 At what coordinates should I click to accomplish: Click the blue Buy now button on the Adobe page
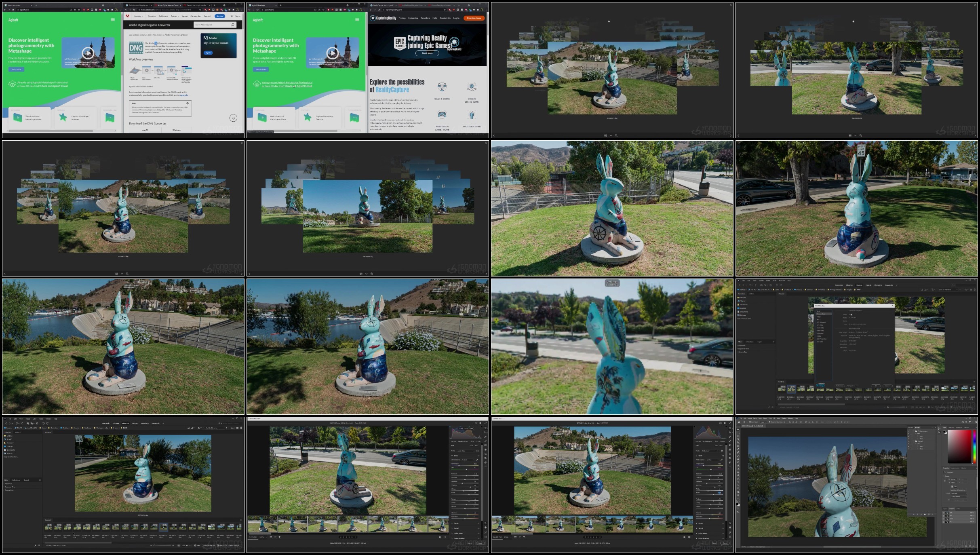220,16
